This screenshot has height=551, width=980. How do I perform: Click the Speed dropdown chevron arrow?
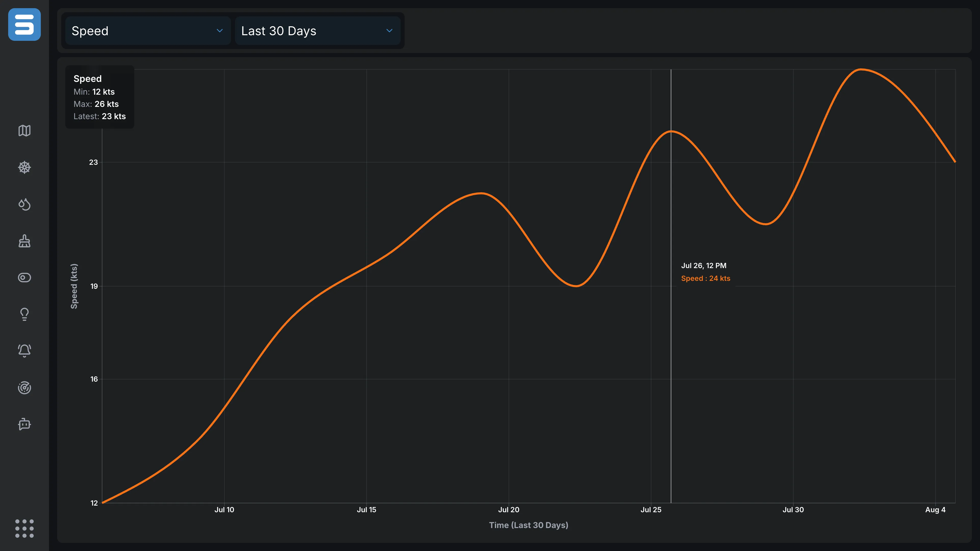coord(219,31)
